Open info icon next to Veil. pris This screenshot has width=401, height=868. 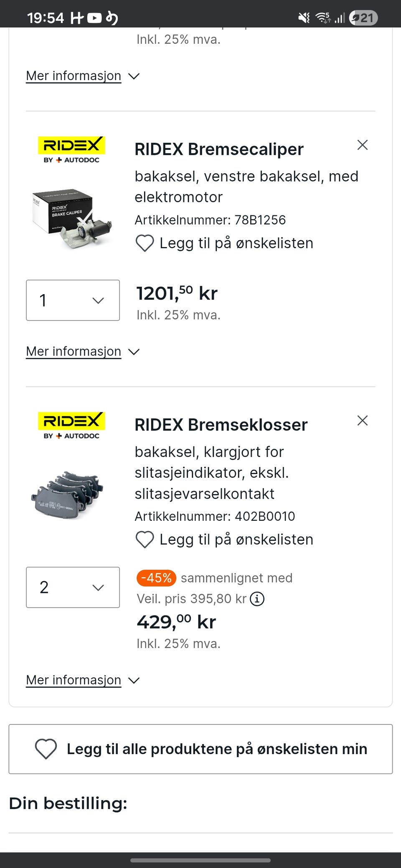tap(257, 599)
